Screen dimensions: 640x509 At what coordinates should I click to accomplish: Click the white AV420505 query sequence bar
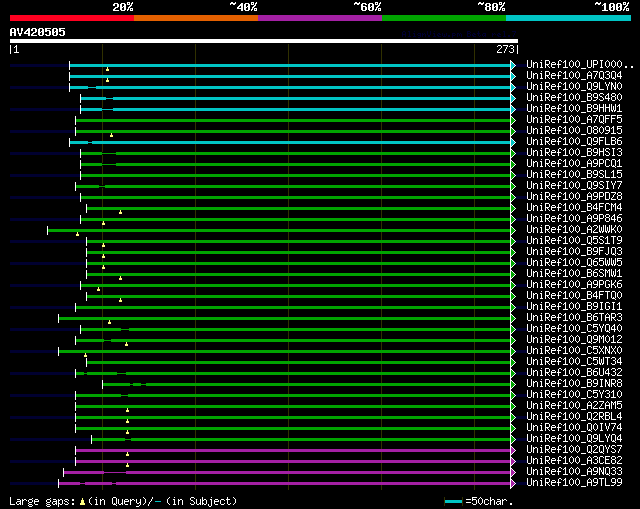(263, 41)
